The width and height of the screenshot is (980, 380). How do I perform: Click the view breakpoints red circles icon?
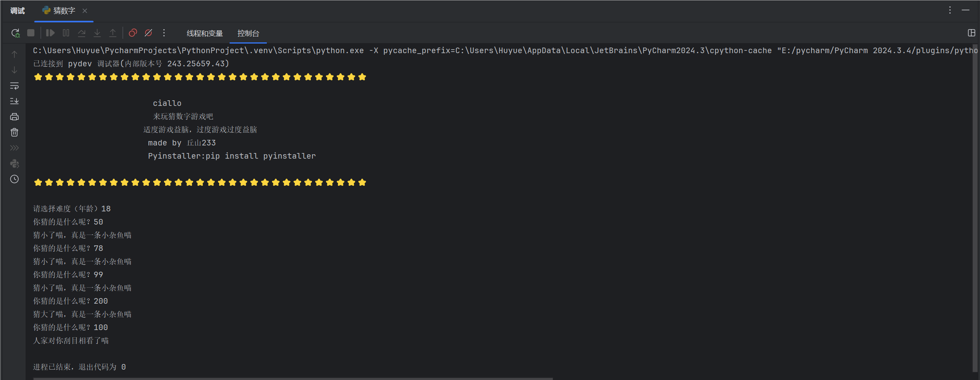(133, 33)
